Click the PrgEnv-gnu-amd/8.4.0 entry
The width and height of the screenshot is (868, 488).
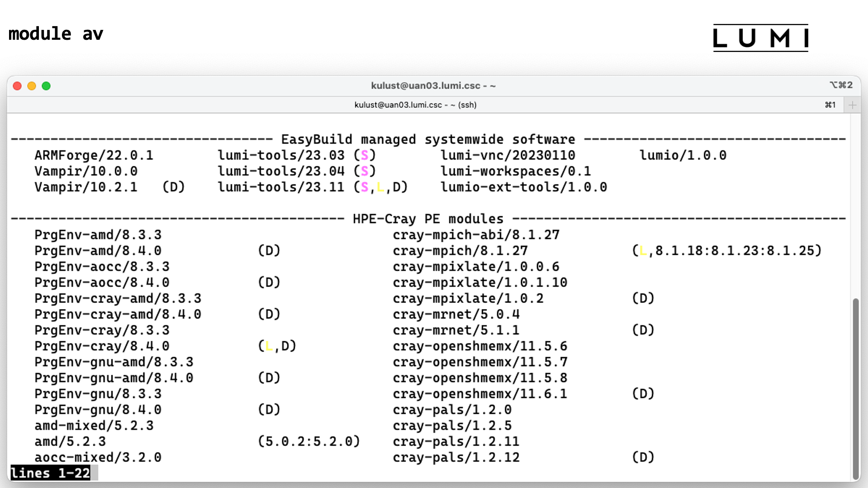(x=114, y=378)
